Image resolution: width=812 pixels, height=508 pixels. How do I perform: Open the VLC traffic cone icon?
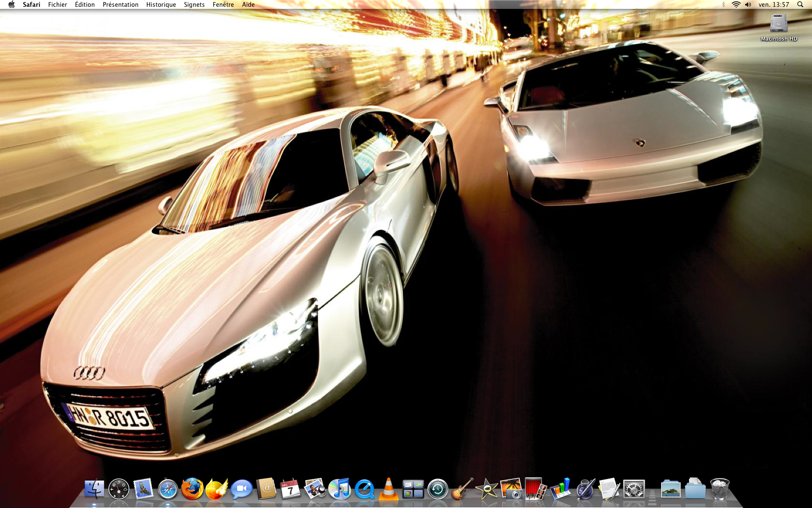point(389,489)
